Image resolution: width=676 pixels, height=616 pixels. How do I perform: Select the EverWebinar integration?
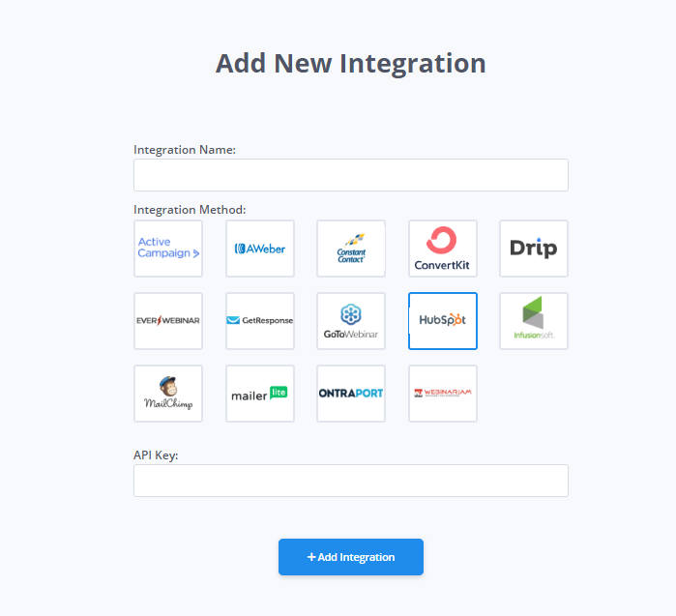[x=168, y=321]
